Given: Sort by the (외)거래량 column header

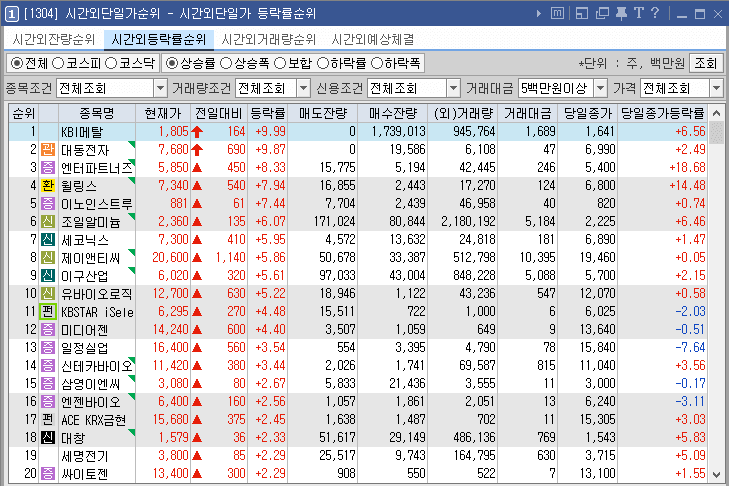Looking at the screenshot, I should (463, 113).
